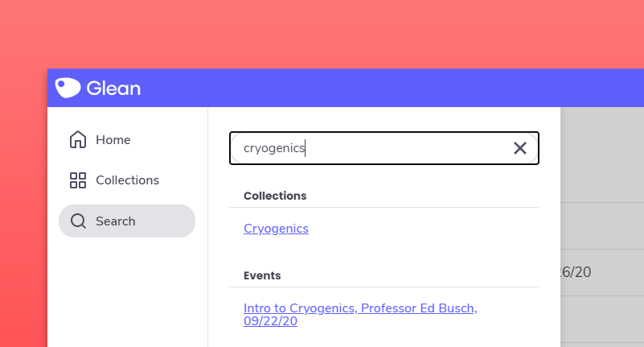Click the dimmed backdrop to dismiss results

click(601, 161)
